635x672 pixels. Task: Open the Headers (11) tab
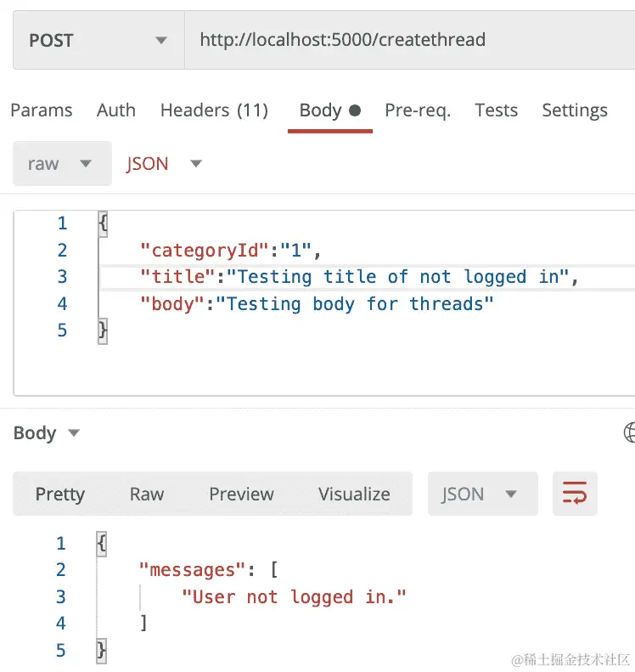(214, 110)
